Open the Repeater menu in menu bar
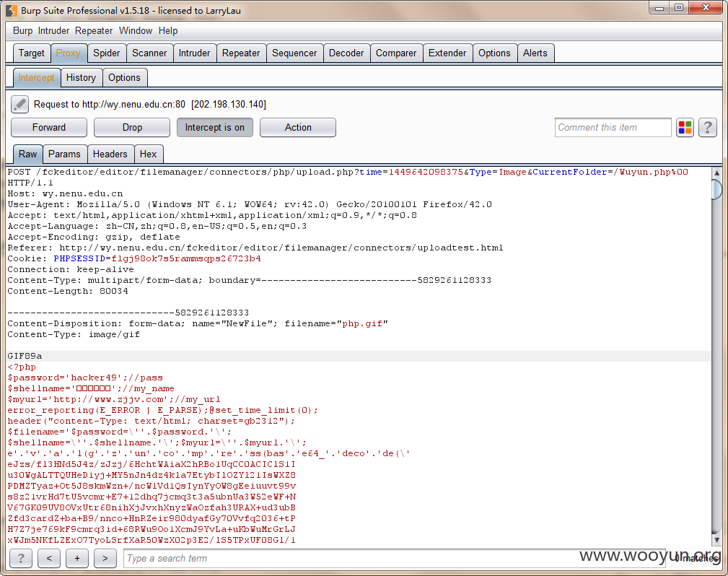The width and height of the screenshot is (728, 576). (94, 30)
